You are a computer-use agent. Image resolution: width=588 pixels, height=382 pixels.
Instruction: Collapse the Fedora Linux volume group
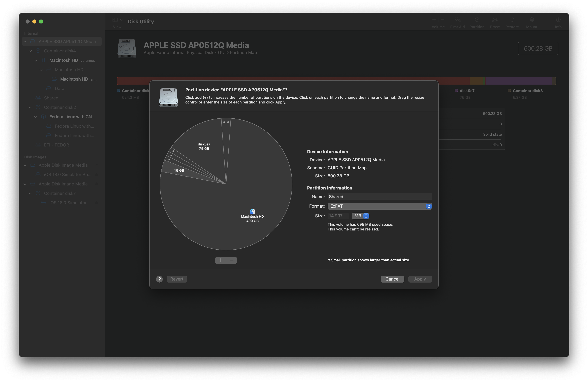tap(36, 117)
